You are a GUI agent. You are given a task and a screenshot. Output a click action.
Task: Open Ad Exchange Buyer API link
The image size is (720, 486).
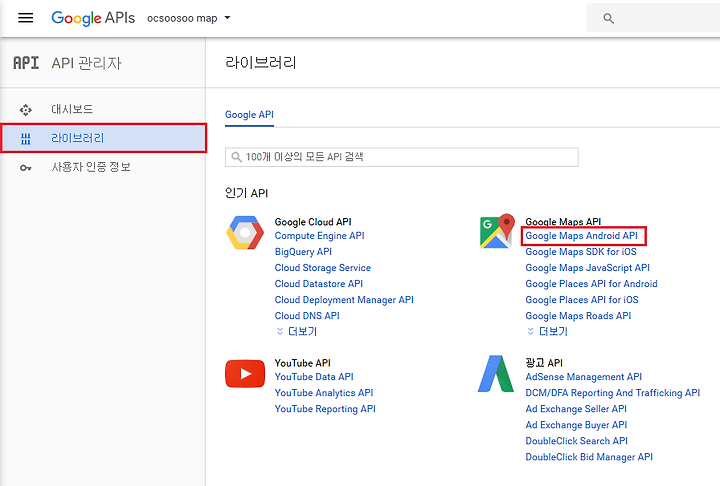tap(576, 425)
